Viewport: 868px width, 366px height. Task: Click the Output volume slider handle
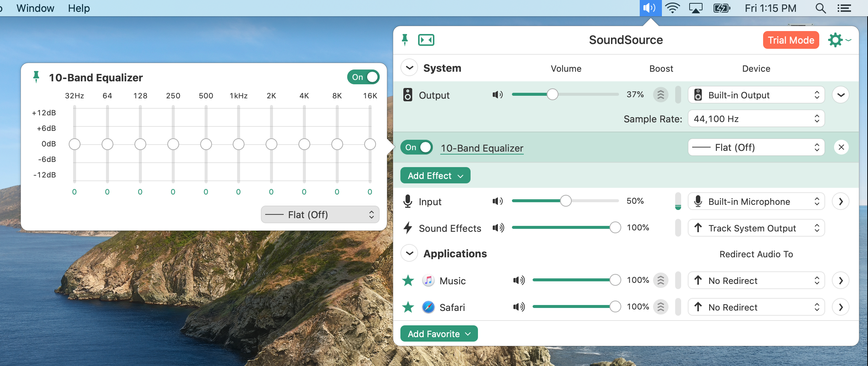click(x=552, y=94)
